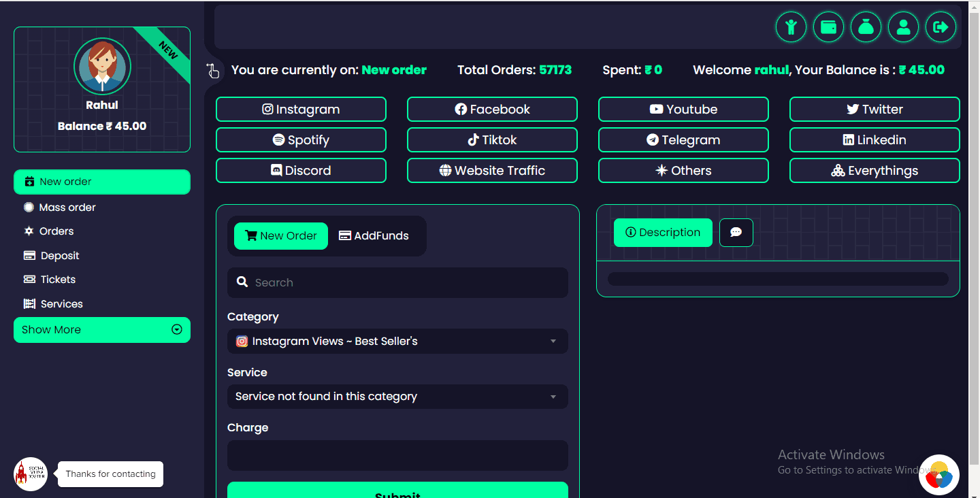
Task: Click the magnifier icon in search box
Action: 242,282
